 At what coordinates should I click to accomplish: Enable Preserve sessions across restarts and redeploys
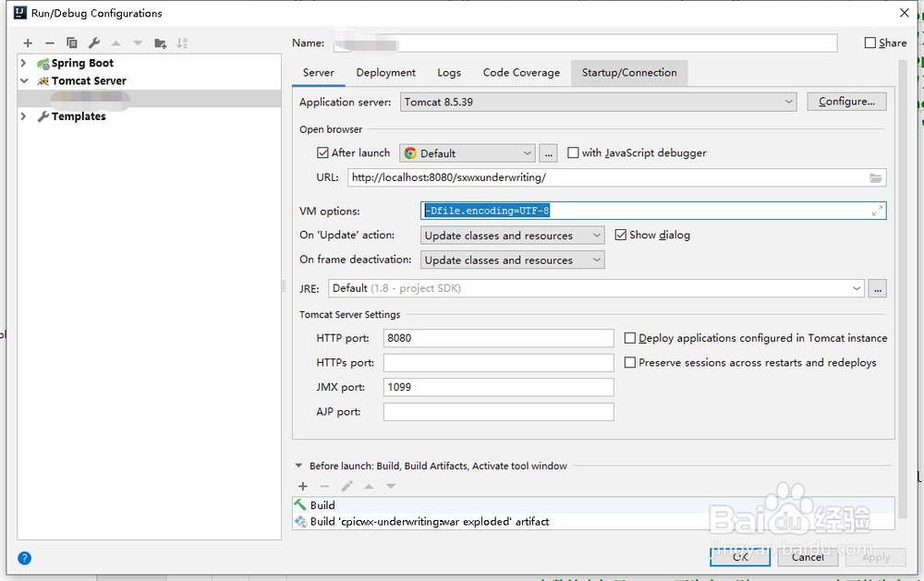click(630, 362)
